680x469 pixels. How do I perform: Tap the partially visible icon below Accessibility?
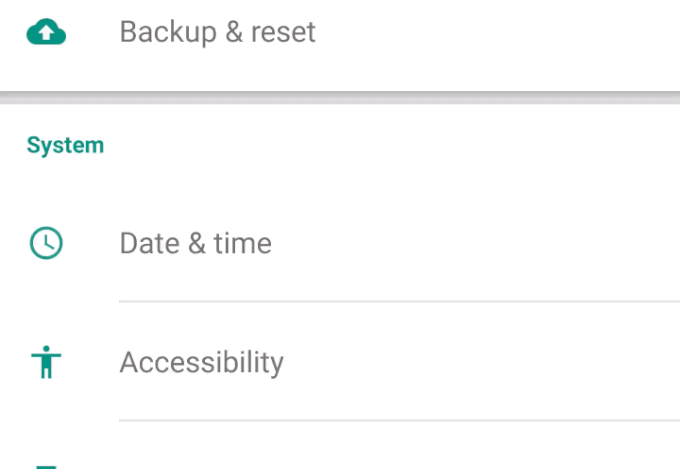46,465
